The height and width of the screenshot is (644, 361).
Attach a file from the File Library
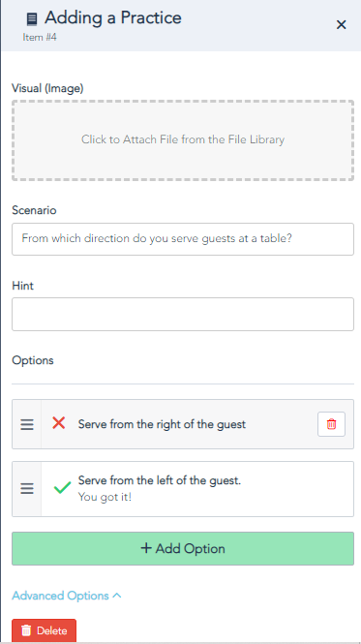(183, 140)
